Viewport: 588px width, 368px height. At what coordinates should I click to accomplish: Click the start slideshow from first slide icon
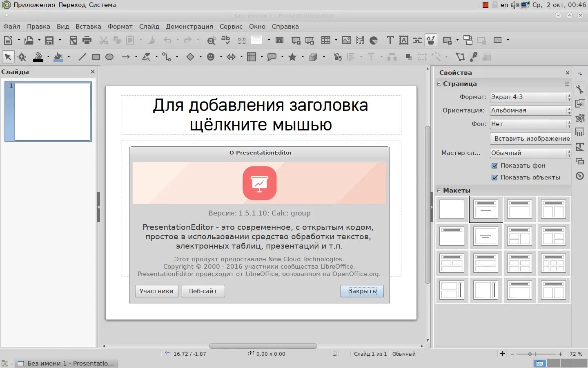tap(296, 40)
